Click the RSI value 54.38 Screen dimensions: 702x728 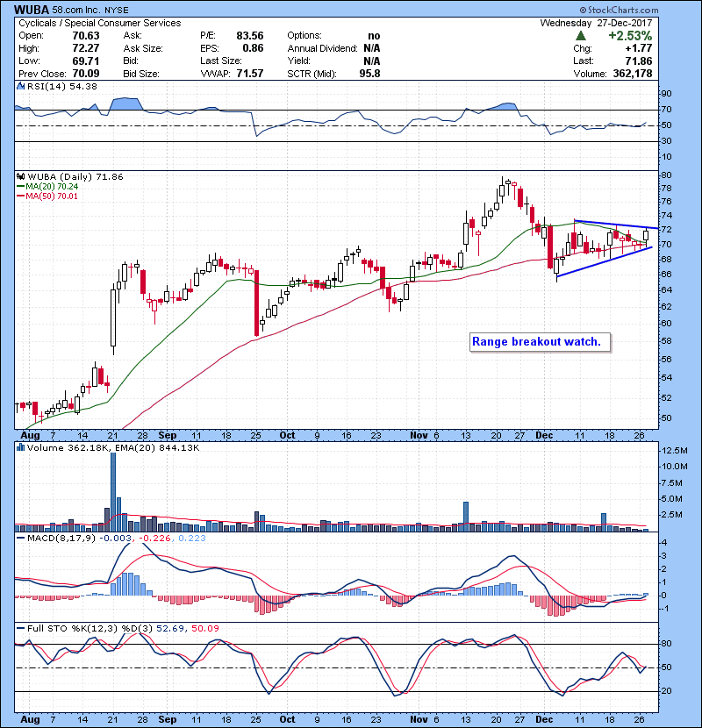pyautogui.click(x=82, y=86)
